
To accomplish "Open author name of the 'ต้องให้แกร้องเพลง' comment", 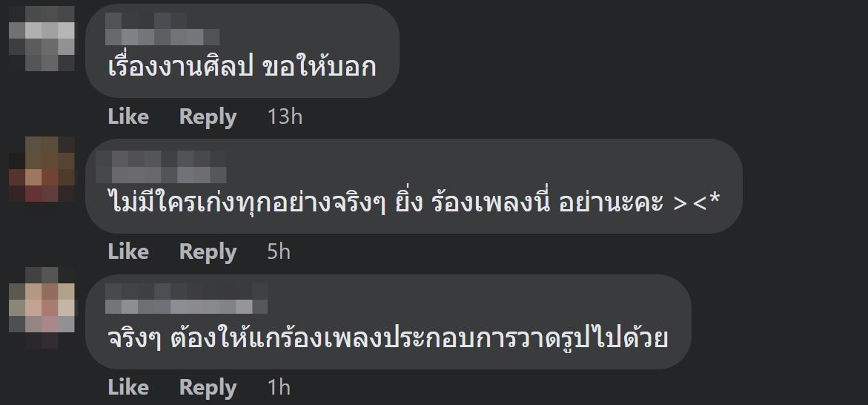I will coord(186,300).
